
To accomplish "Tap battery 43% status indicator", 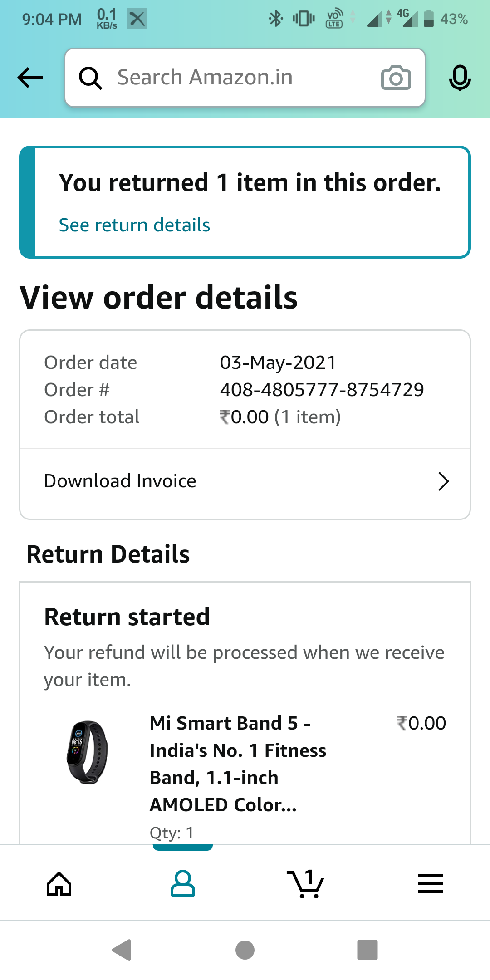I will 446,19.
